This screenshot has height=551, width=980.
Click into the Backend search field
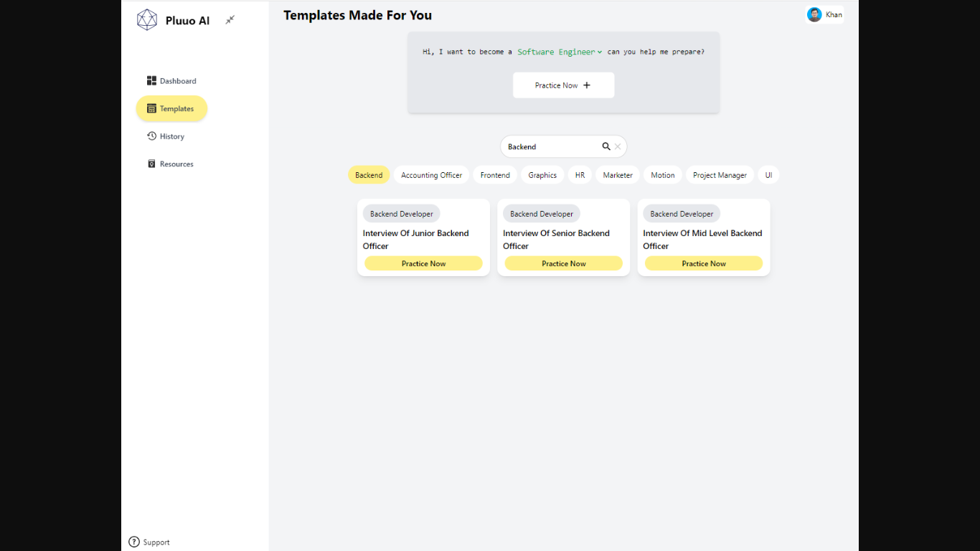[549, 146]
